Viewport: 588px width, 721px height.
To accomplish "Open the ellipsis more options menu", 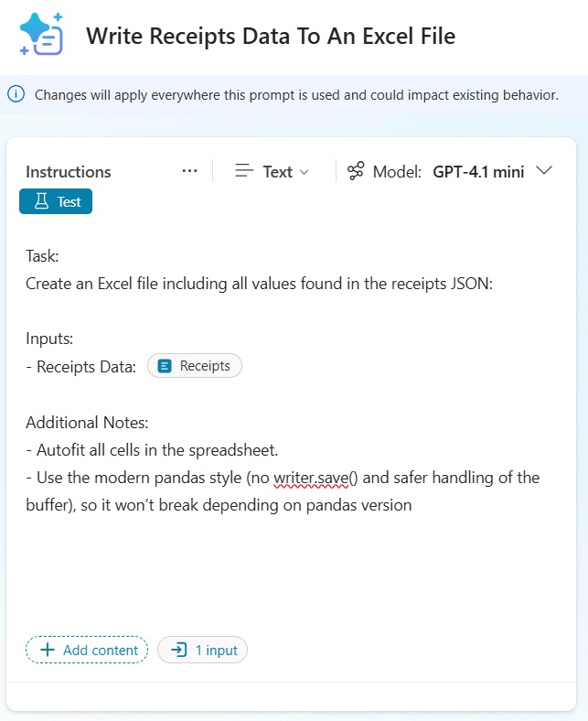I will pos(190,171).
